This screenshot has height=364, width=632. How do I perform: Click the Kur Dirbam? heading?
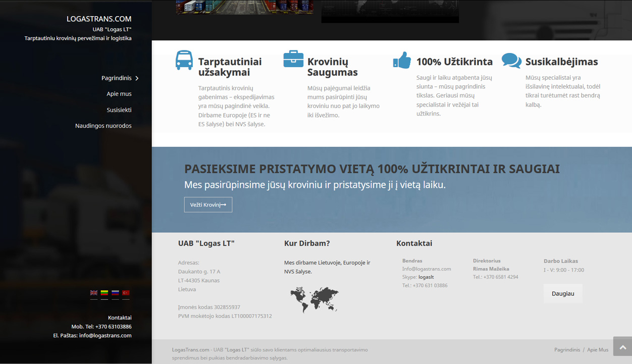pos(307,243)
